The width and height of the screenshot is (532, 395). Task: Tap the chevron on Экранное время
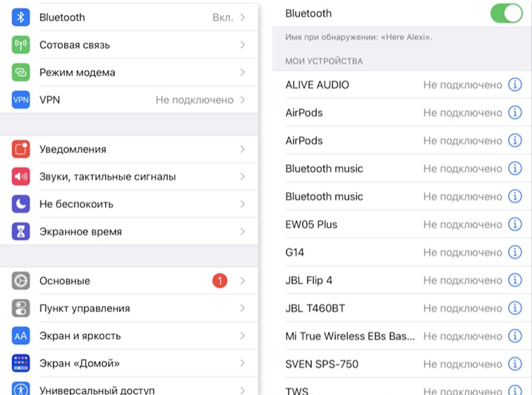click(243, 231)
